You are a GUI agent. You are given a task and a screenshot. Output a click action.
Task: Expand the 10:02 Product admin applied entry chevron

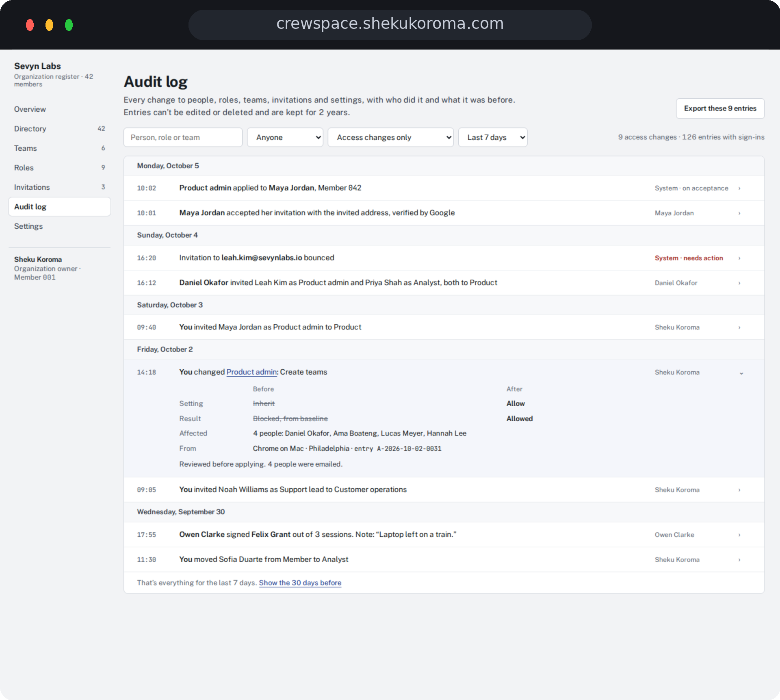739,188
